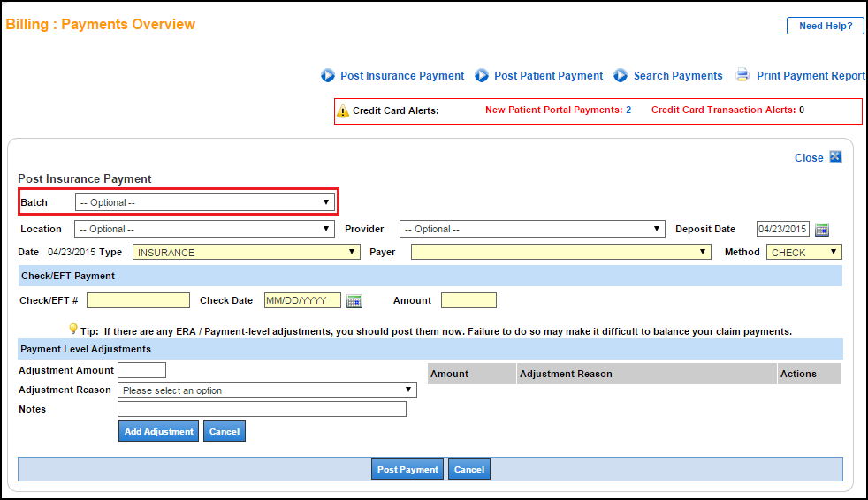Click the Search Payments arrow icon
Image resolution: width=868 pixels, height=500 pixels.
[x=621, y=76]
